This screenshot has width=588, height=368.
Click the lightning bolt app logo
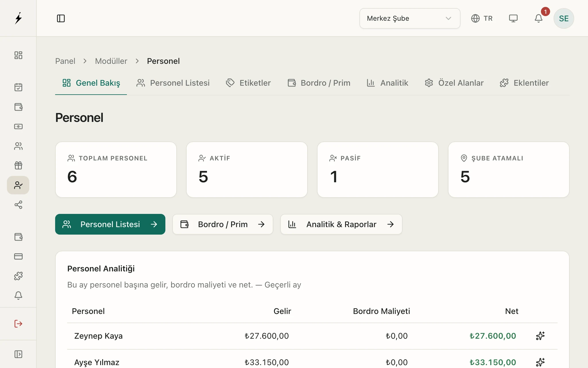[x=18, y=18]
